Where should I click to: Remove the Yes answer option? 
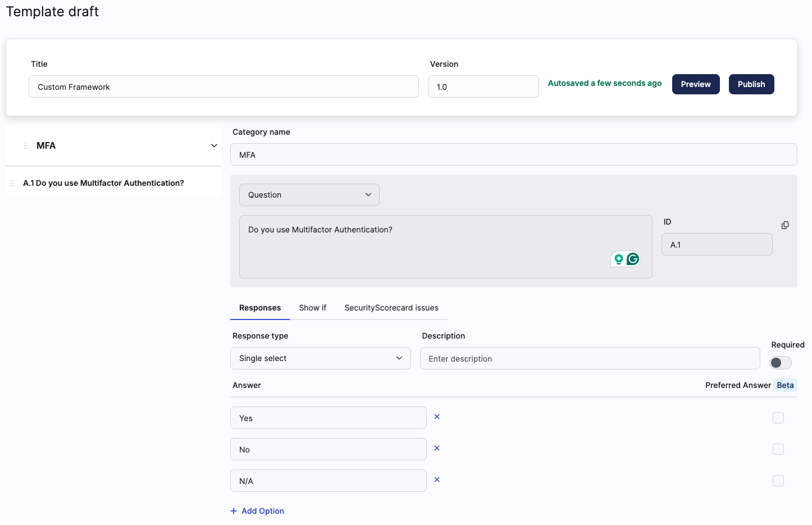coord(437,417)
